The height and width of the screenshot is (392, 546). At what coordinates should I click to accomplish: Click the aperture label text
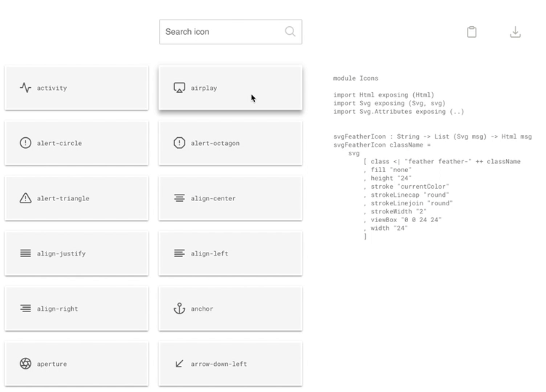(52, 364)
